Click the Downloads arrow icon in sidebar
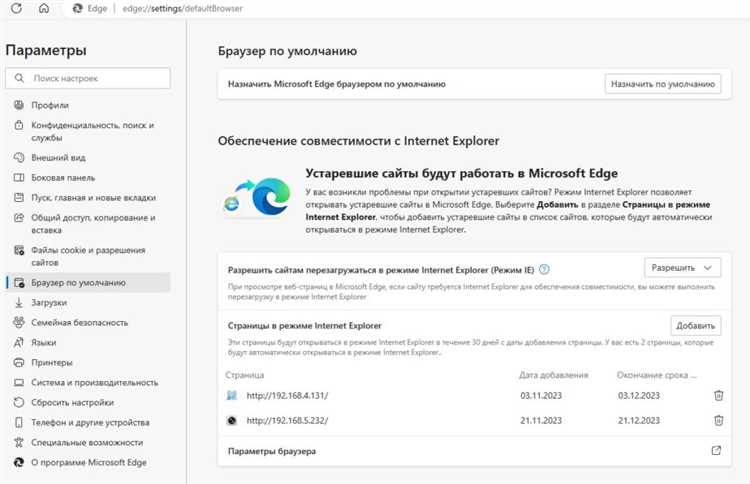The width and height of the screenshot is (750, 484). pyautogui.click(x=19, y=302)
